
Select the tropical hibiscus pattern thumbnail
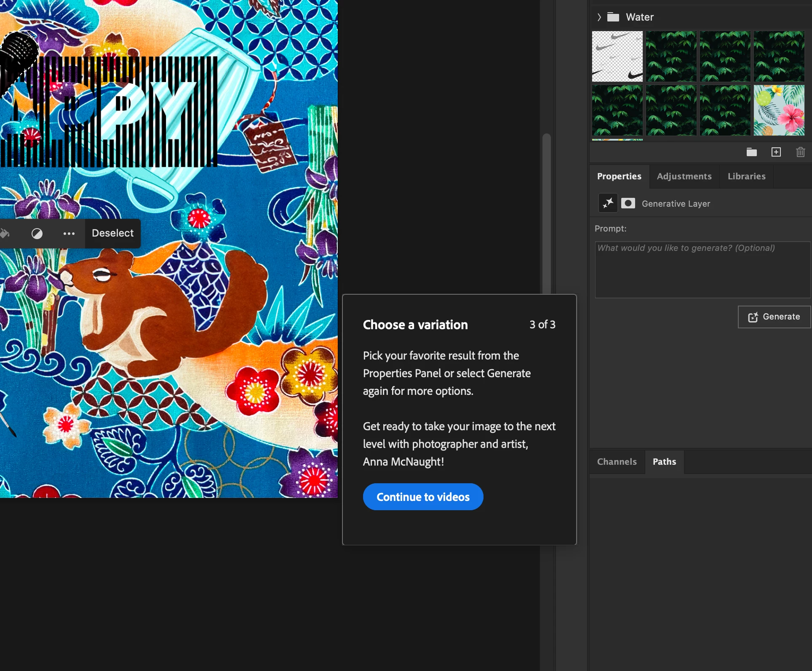pos(779,110)
